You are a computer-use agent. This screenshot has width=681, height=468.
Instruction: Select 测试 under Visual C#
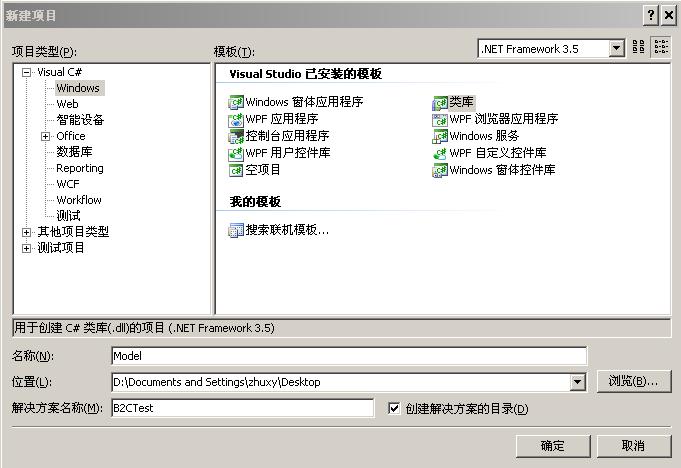[x=68, y=216]
